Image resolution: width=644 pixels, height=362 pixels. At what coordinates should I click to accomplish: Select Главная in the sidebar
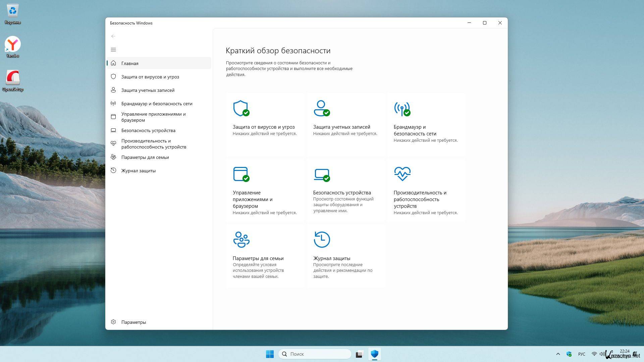(130, 63)
